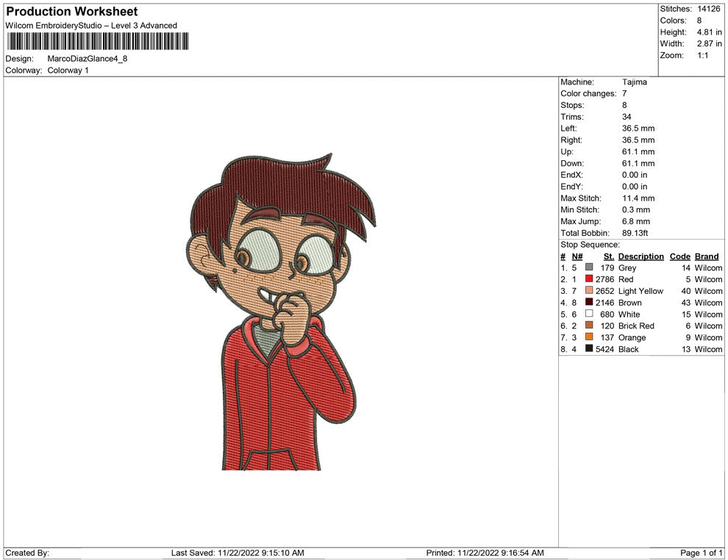Viewport: 728px width, 560px height.
Task: Click the 'Colorway 1' value
Action: 68,70
